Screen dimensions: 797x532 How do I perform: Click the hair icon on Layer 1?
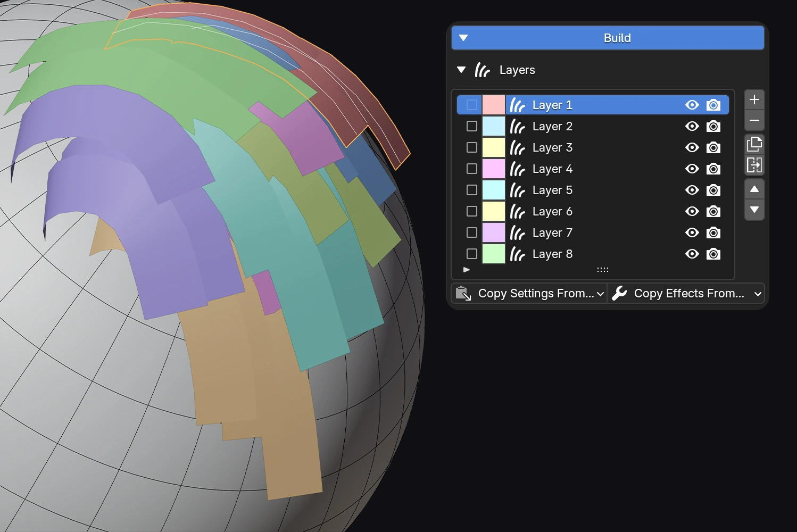517,105
